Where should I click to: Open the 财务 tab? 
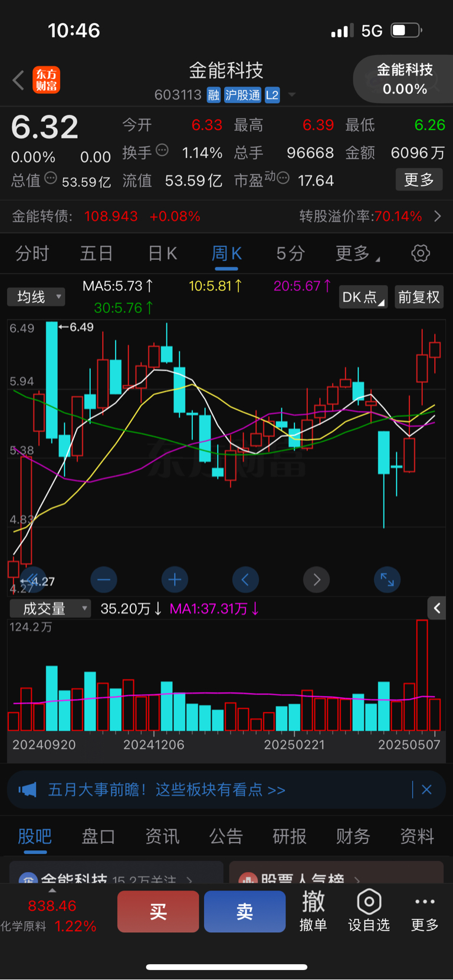[353, 836]
